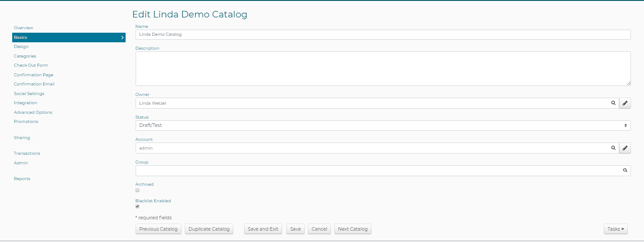
Task: Click the Duplicate Catalog button
Action: tap(209, 229)
